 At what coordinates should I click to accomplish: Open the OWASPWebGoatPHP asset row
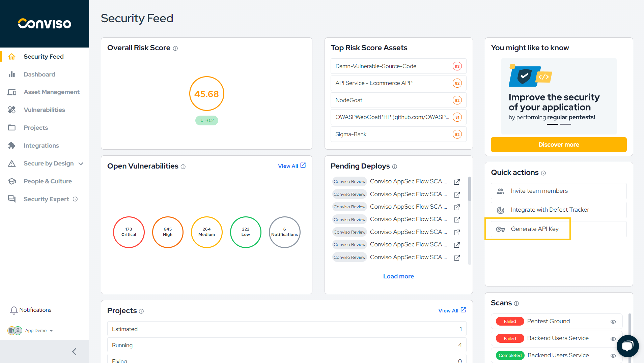398,117
